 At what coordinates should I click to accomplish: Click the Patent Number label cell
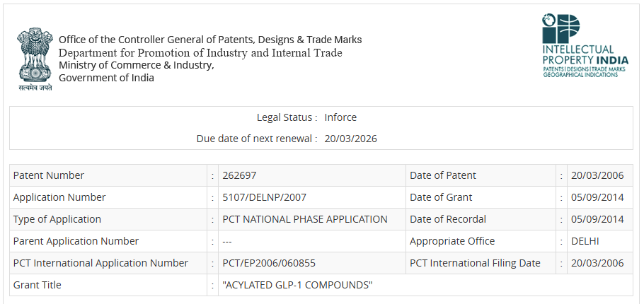108,175
